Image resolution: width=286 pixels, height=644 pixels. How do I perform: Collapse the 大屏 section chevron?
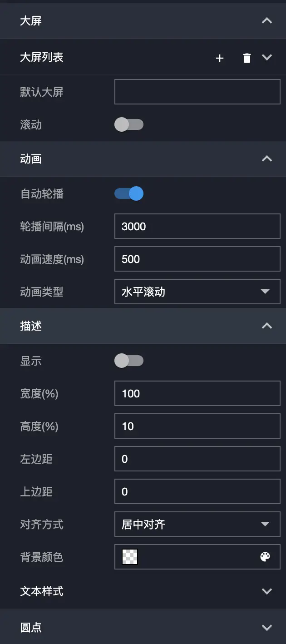click(x=267, y=21)
